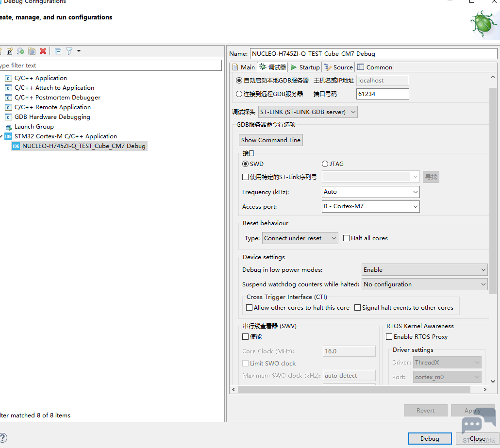Enable RTOS Proxy checkbox
The height and width of the screenshot is (448, 500).
[389, 337]
